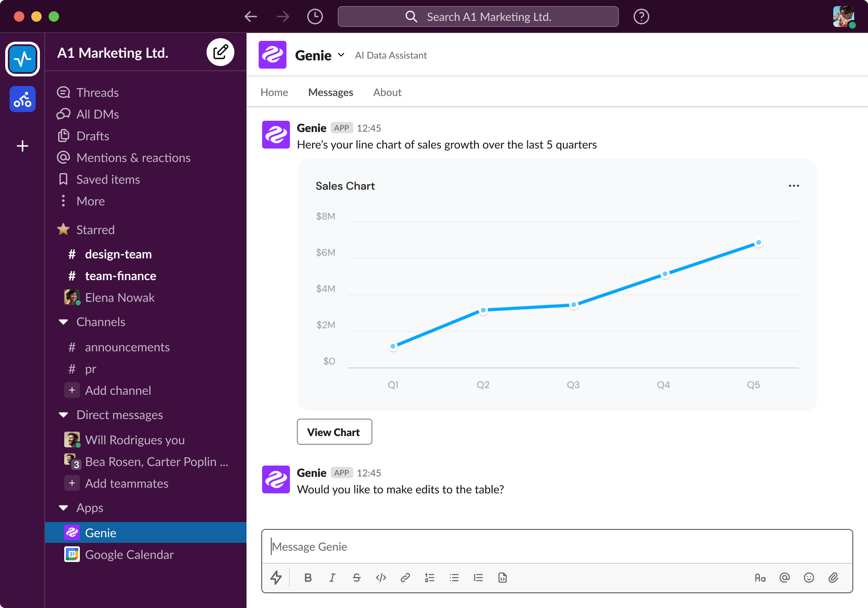The image size is (868, 608).
Task: Click the View Chart button
Action: [334, 432]
